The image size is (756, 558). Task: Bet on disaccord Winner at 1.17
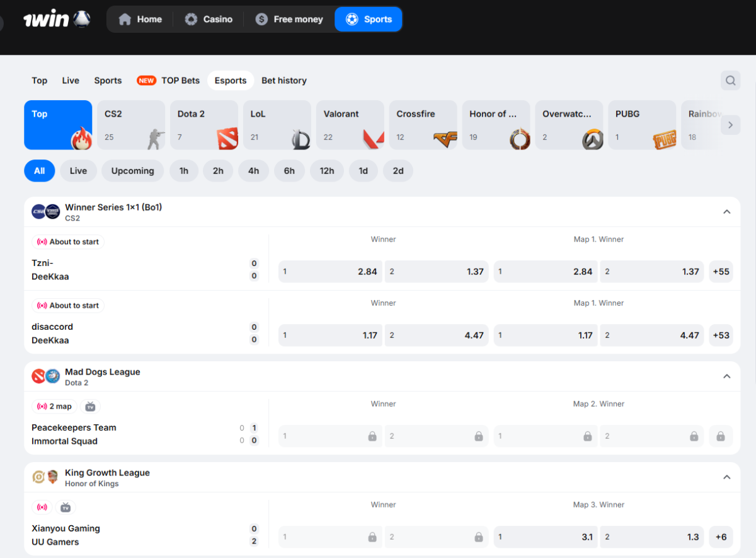(x=330, y=335)
